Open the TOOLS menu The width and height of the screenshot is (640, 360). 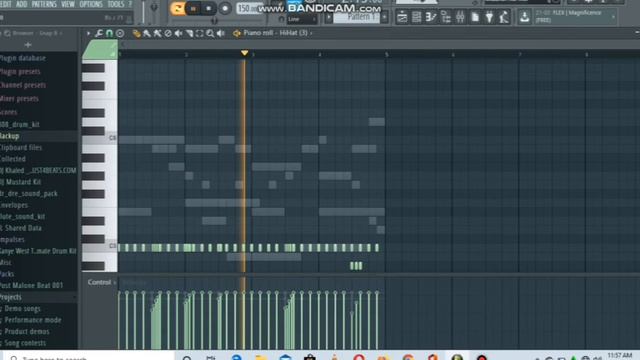[116, 4]
